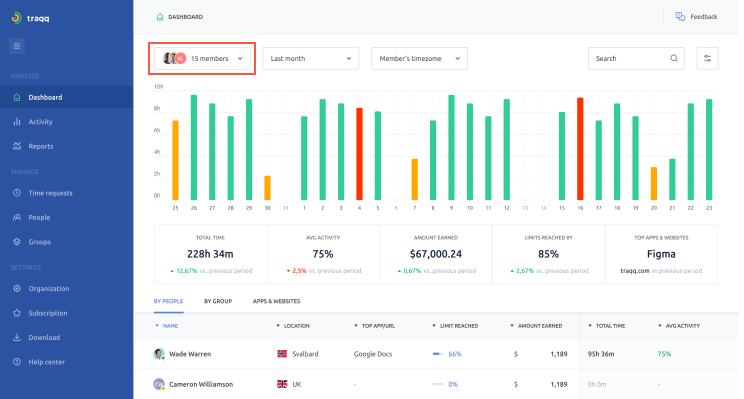Click the orange bar for day 25
744x399 pixels.
click(176, 160)
